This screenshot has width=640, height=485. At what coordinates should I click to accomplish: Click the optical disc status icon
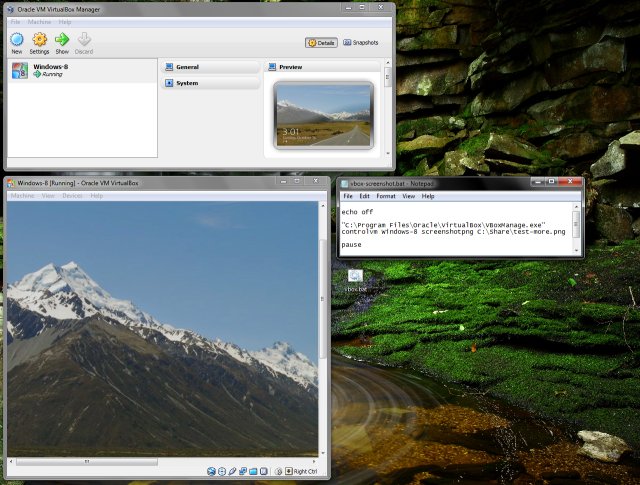coord(222,472)
